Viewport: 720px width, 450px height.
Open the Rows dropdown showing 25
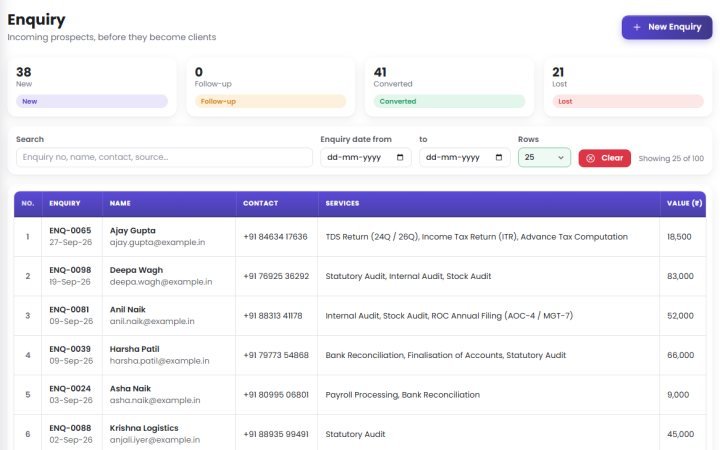pyautogui.click(x=544, y=158)
